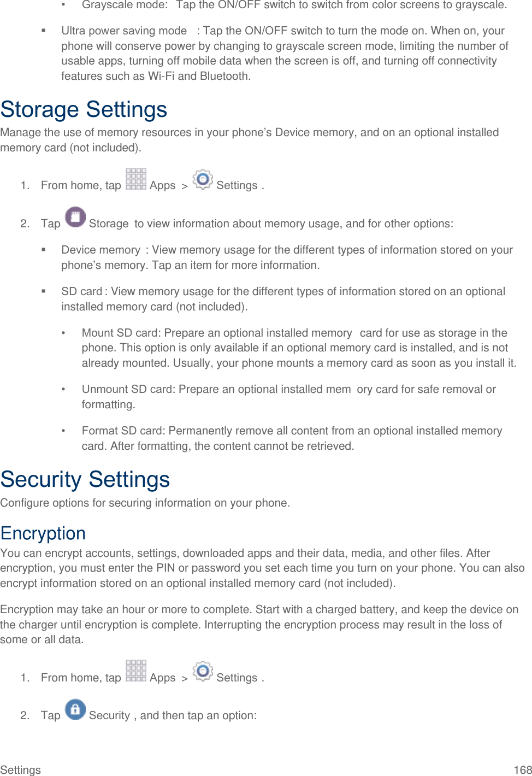
Task: Click the blue Security lock icon
Action: pos(75,709)
